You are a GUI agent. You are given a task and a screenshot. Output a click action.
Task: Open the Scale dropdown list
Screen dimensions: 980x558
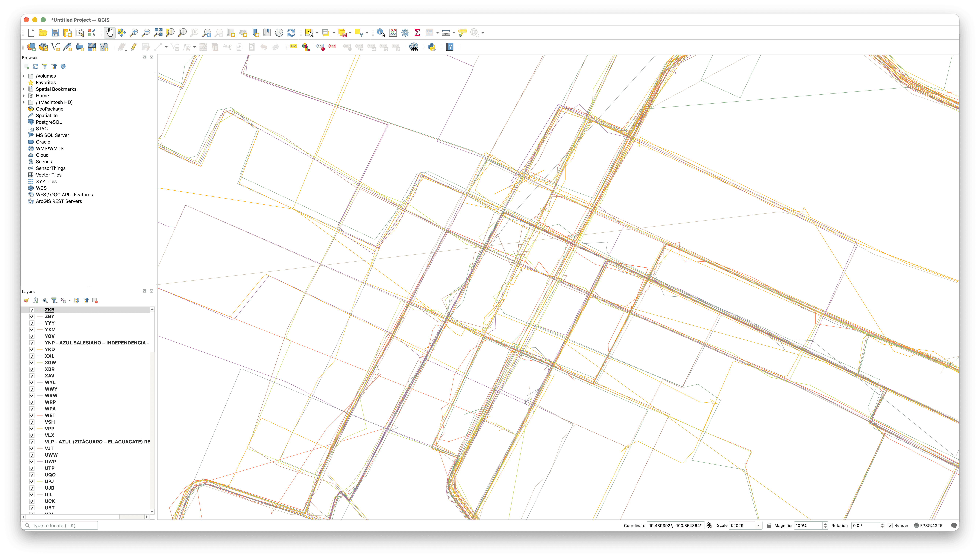click(758, 525)
